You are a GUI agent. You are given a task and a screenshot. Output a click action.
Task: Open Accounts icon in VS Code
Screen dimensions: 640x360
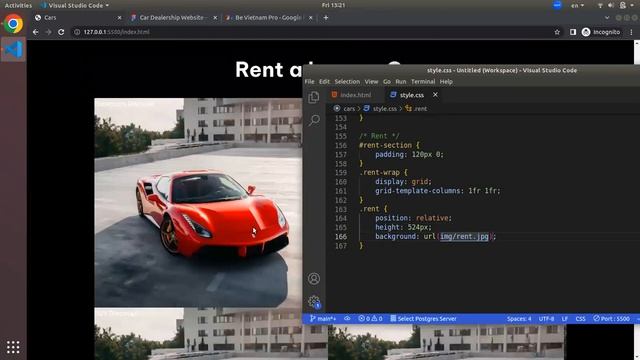(x=314, y=278)
